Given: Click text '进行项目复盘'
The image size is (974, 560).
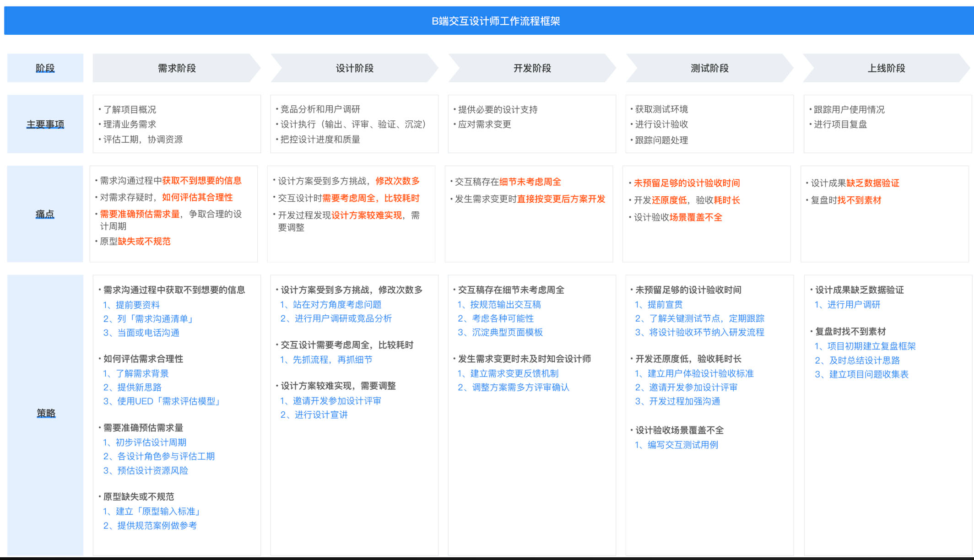Looking at the screenshot, I should click(x=840, y=124).
